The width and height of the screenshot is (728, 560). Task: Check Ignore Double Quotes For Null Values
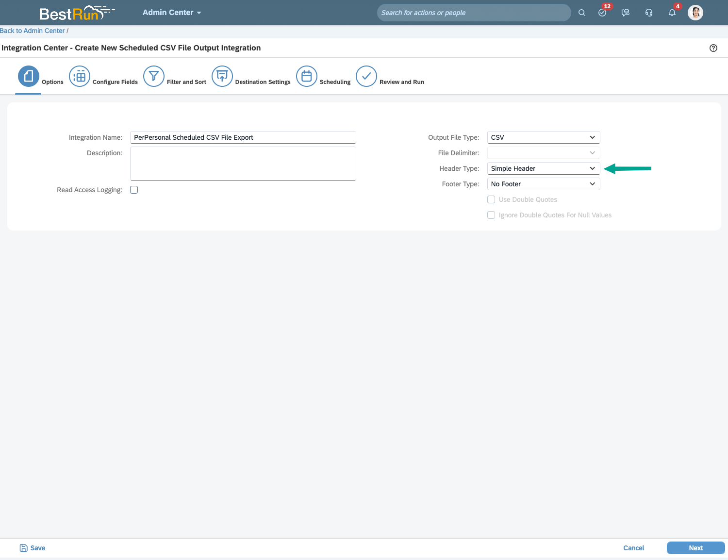(x=491, y=215)
